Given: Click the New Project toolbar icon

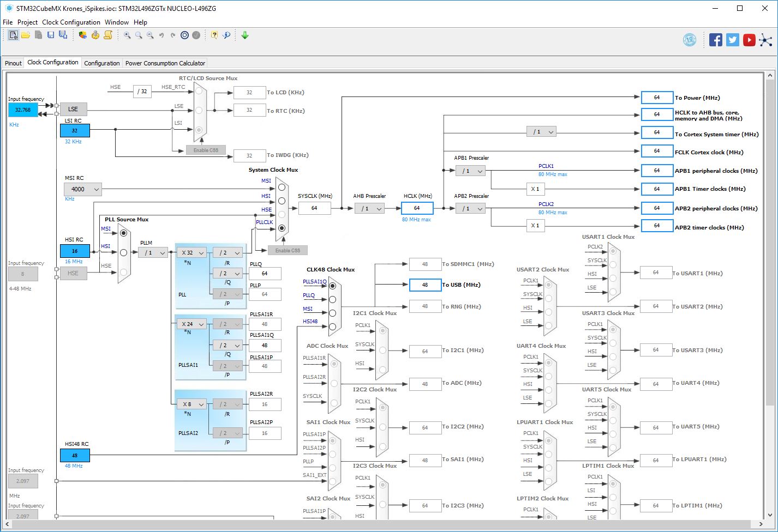Looking at the screenshot, I should tap(13, 35).
